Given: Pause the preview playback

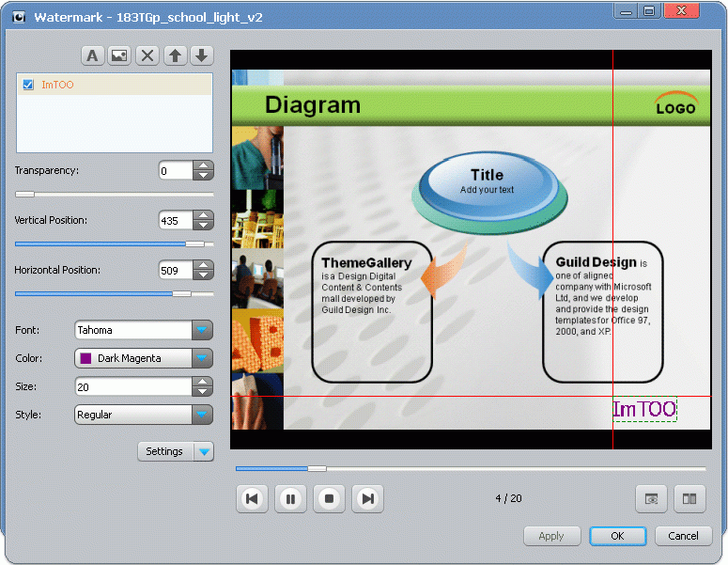Looking at the screenshot, I should 290,498.
